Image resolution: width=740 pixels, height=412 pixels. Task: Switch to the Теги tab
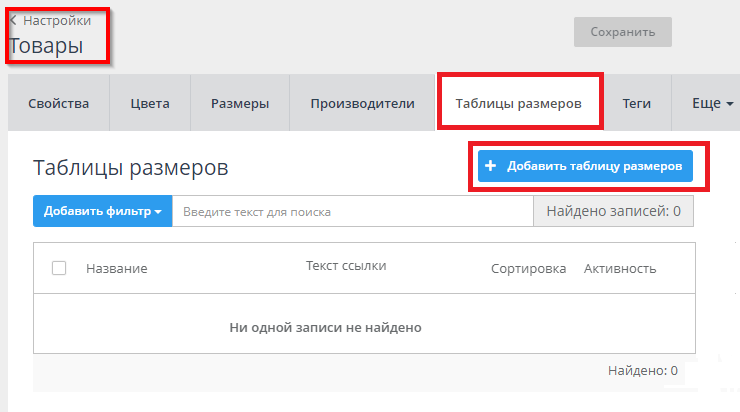click(637, 103)
